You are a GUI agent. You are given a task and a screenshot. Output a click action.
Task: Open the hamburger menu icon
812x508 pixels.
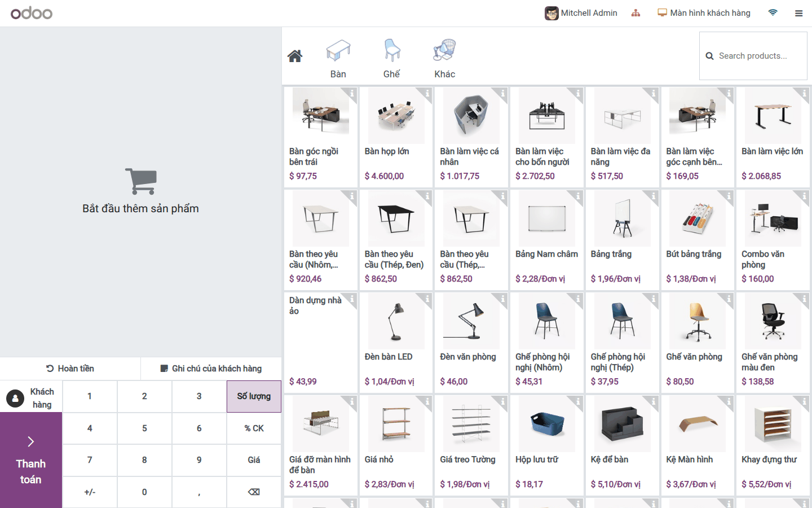click(x=798, y=13)
